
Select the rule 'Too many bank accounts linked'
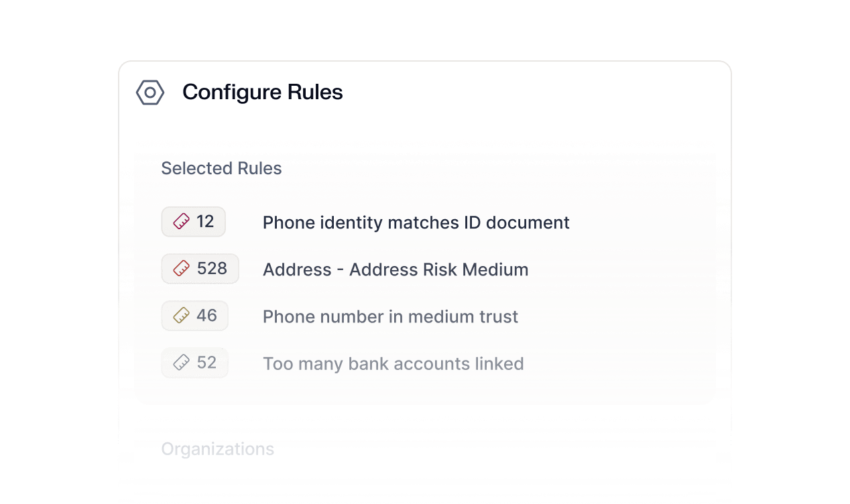click(x=393, y=363)
